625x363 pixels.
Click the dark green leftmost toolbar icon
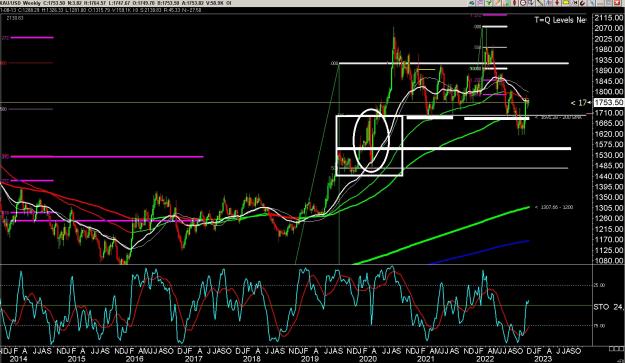click(472, 3)
